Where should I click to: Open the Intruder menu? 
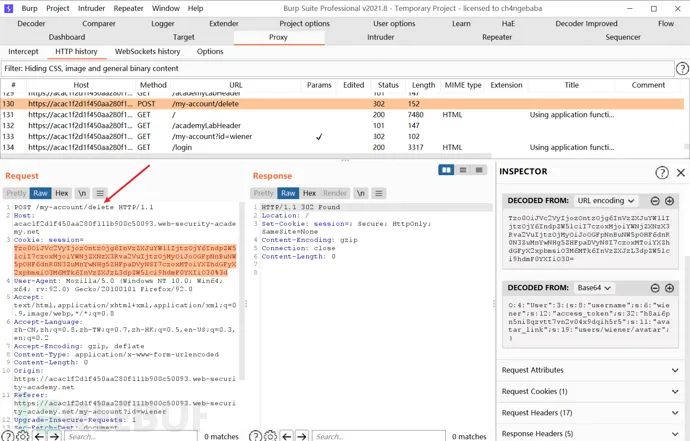(92, 8)
